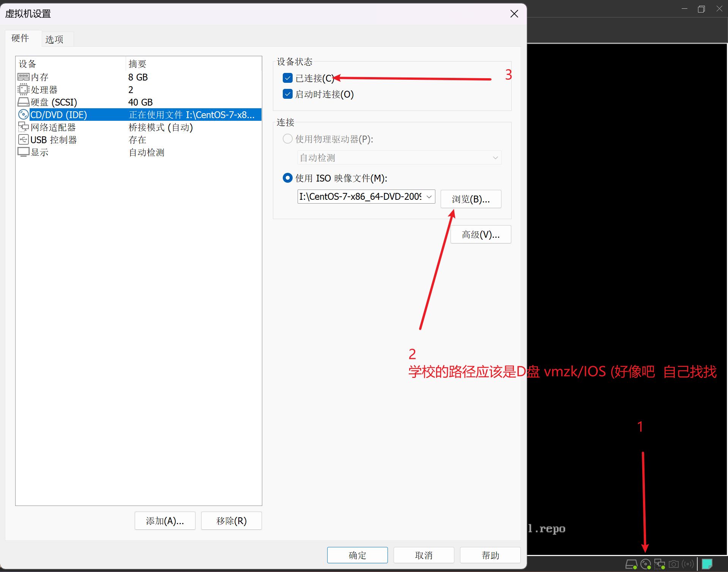Click the hard disk status icon in VMware status bar
This screenshot has height=572, width=728.
(x=631, y=564)
